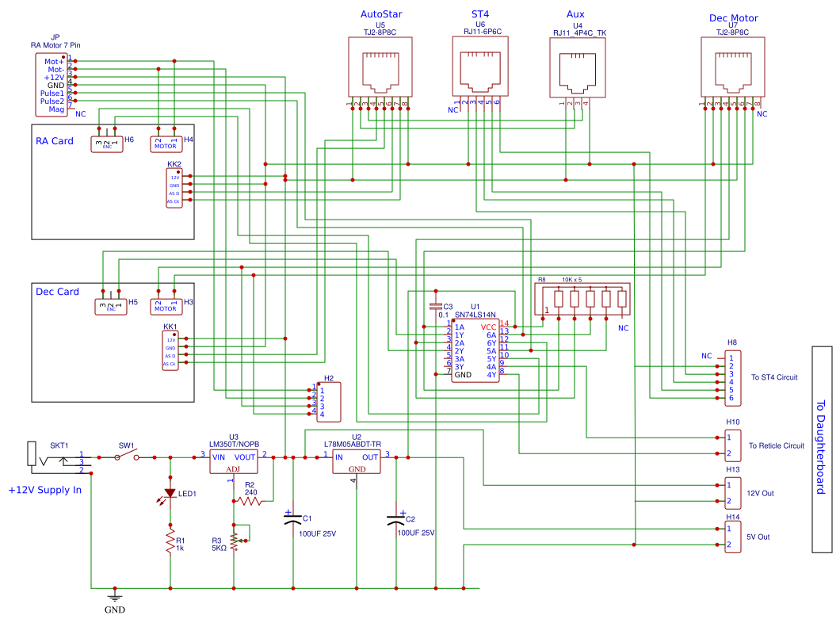This screenshot has height=623, width=840.
Task: Click the "Aux" title label
Action: [x=575, y=14]
